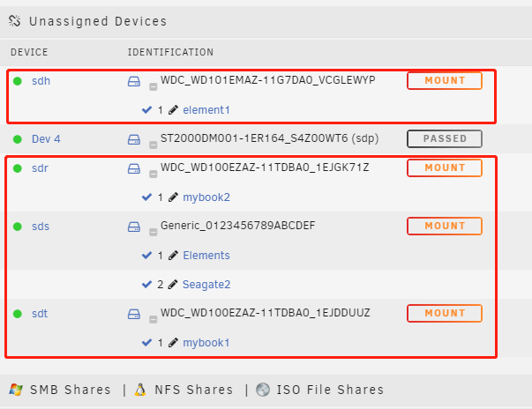Collapse the Generic_0123456789ABCDEF partition list
This screenshot has width=532, height=409.
pos(153,233)
